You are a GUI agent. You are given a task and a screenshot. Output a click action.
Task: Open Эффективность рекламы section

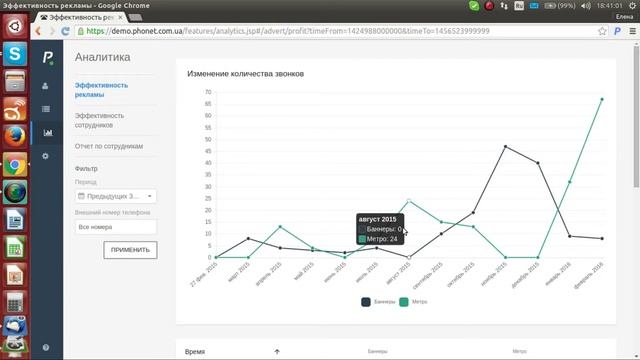pos(101,90)
